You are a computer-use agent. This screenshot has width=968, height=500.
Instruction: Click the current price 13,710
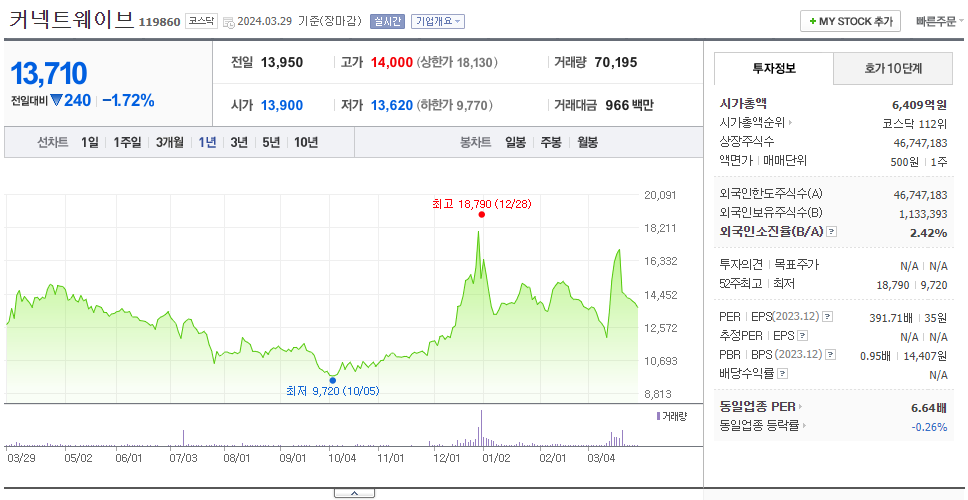point(49,73)
